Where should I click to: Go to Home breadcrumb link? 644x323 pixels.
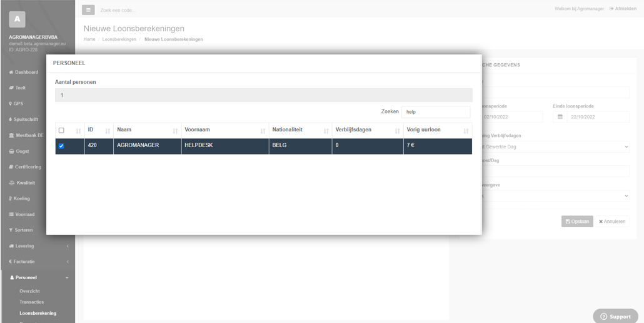[x=89, y=39]
